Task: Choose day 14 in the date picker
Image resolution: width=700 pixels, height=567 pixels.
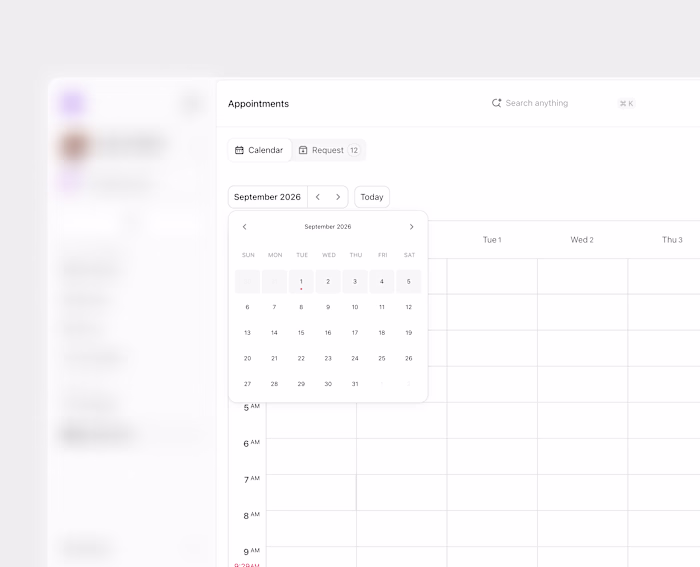Action: (274, 333)
